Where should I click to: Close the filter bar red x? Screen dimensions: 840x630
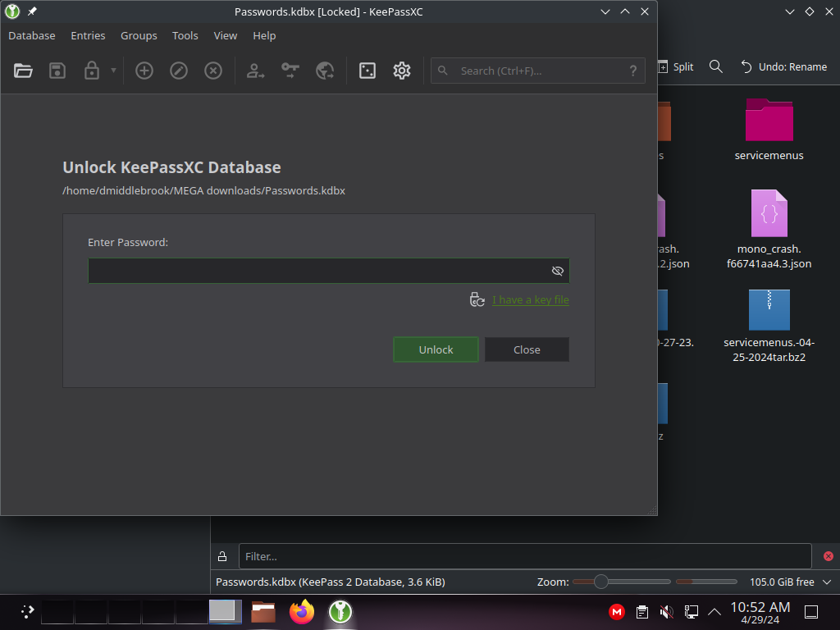829,556
